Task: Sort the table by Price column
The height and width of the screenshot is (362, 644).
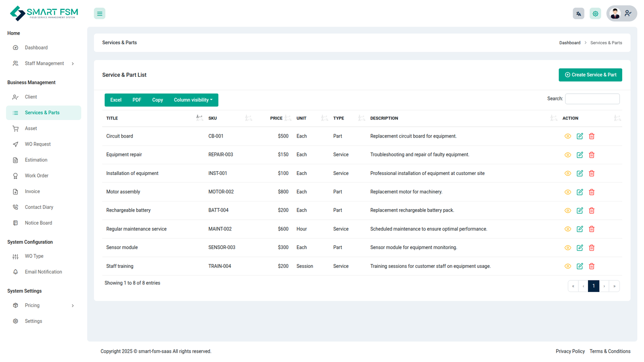Action: tap(277, 118)
